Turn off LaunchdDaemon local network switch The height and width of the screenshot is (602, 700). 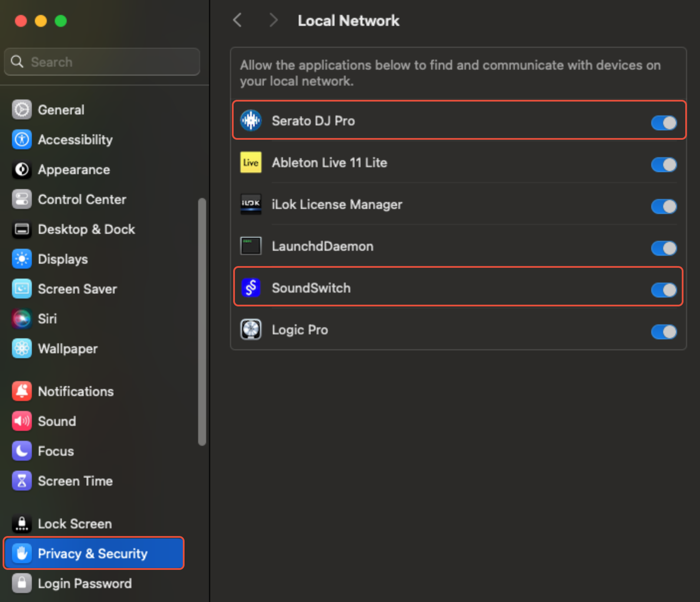pos(664,248)
